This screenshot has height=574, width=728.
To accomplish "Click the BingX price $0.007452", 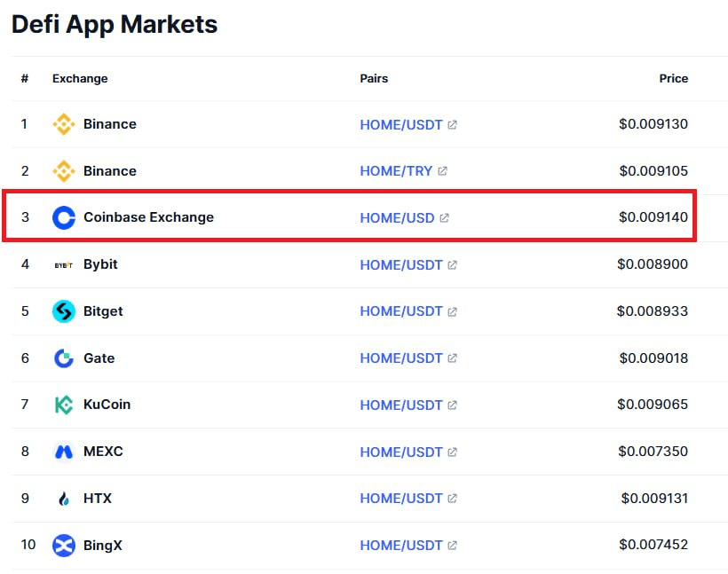I will click(x=653, y=545).
